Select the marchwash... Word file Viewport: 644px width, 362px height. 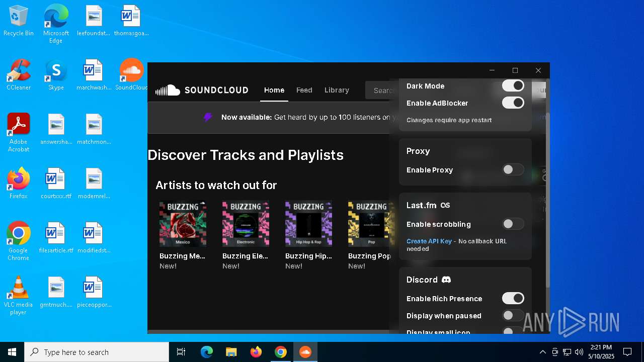coord(94,75)
